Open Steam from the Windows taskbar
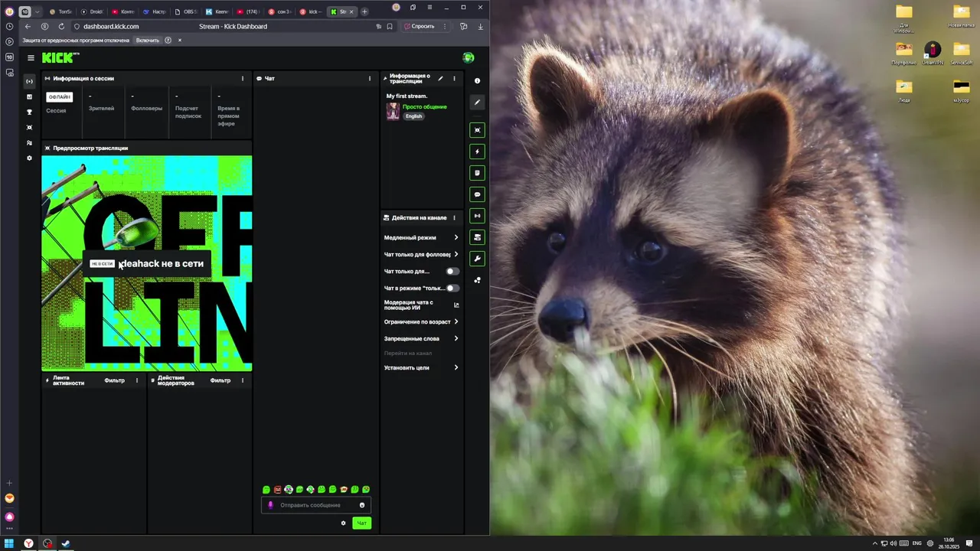This screenshot has height=551, width=980. point(65,543)
